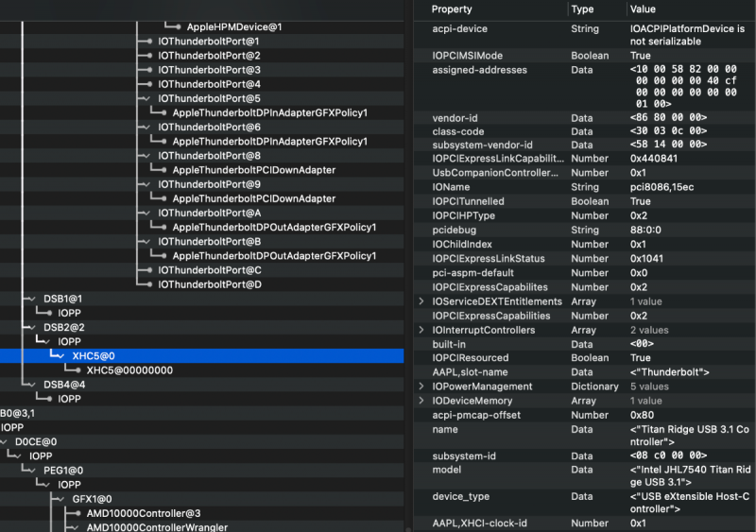
Task: Select the IOThunderboltPort@C entry
Action: pos(210,270)
